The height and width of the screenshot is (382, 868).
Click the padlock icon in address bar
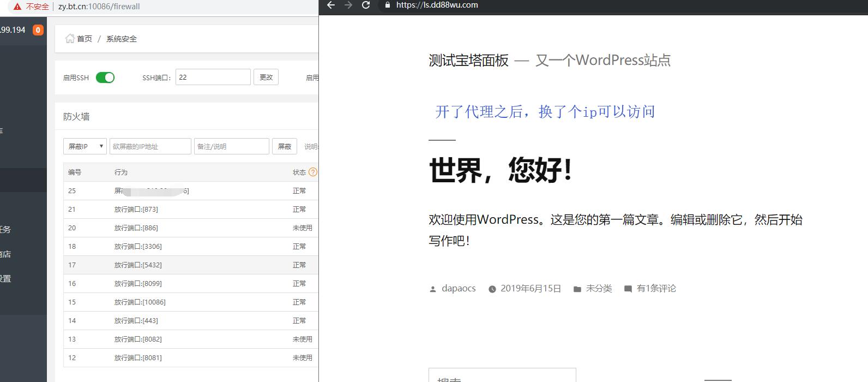[388, 5]
